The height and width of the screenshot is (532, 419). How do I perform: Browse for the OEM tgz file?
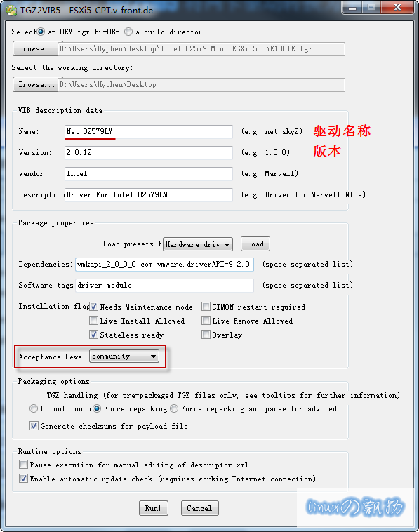coord(35,49)
